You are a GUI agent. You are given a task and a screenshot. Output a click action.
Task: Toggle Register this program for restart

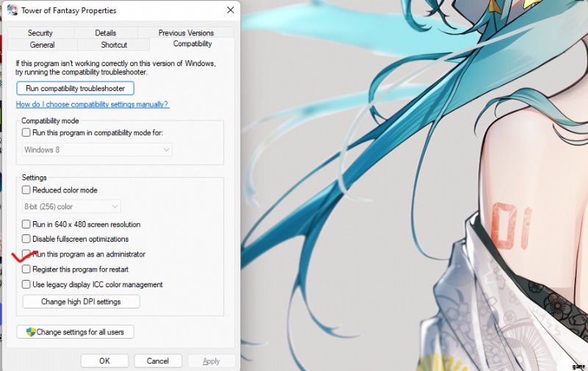pyautogui.click(x=26, y=270)
